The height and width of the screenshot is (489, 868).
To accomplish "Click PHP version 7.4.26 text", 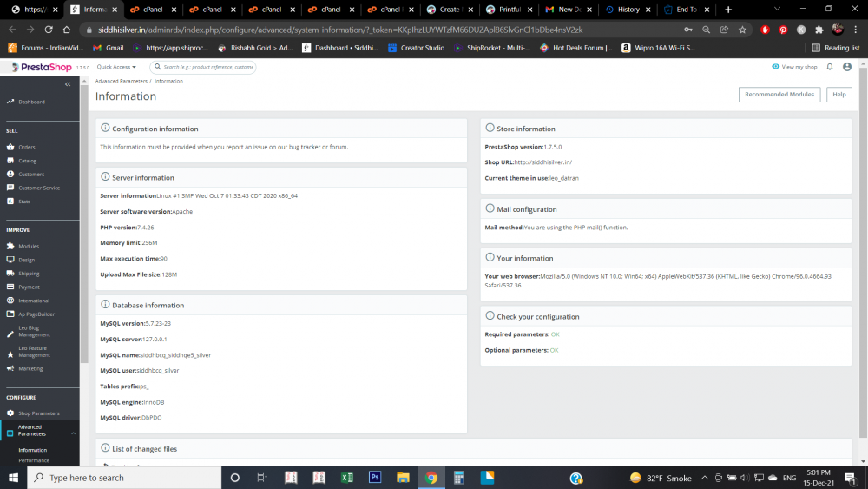I will point(128,228).
